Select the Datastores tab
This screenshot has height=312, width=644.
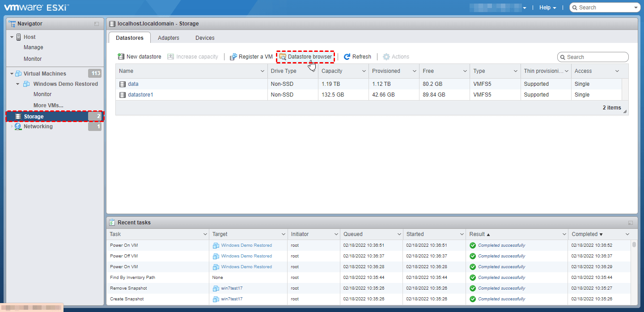pos(130,38)
